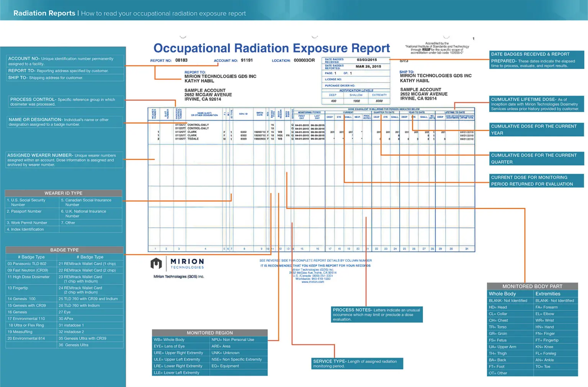Select '19 MeasuRing' badge row
Image resolution: width=588 pixels, height=387 pixels.
point(31,332)
